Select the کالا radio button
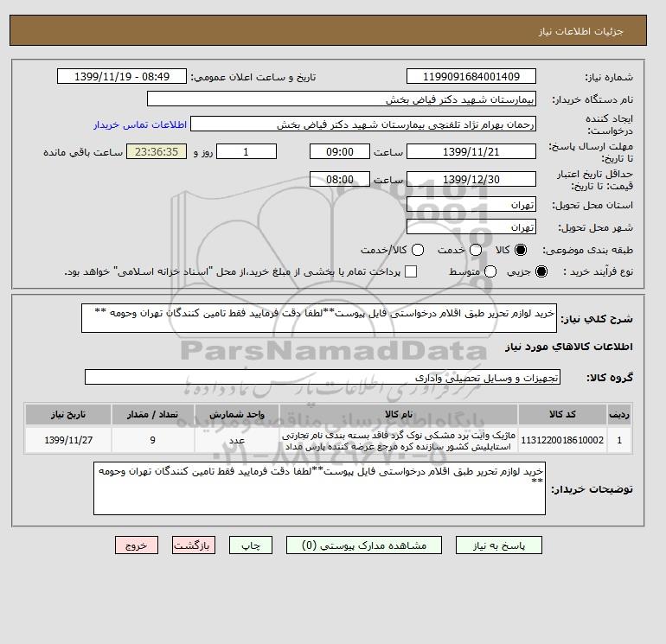Image resolution: width=666 pixels, height=644 pixels. [521, 250]
